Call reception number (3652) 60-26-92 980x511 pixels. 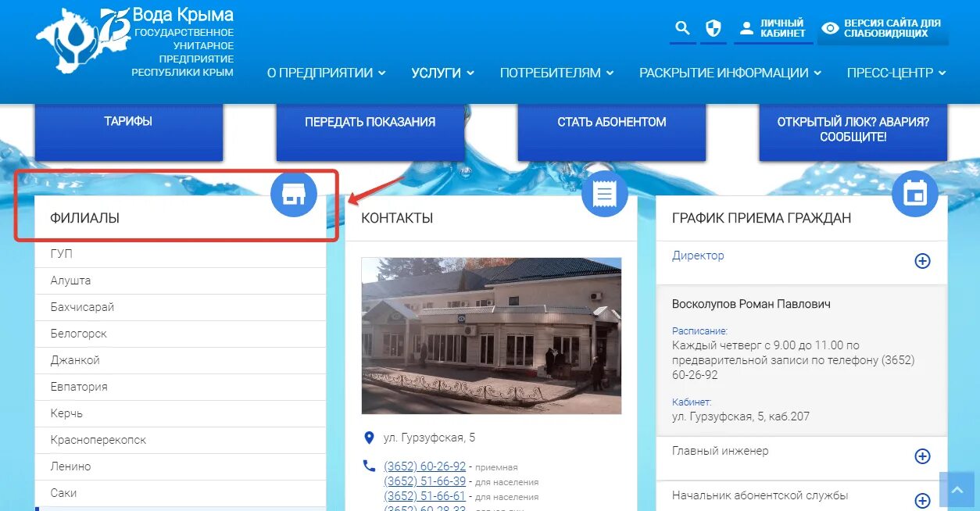coord(424,466)
